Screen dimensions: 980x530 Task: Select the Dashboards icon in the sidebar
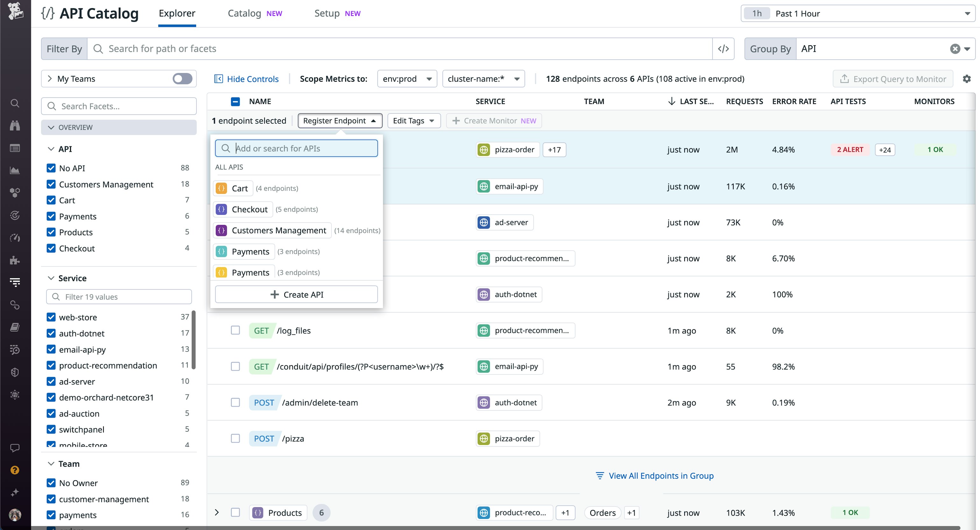(x=15, y=148)
